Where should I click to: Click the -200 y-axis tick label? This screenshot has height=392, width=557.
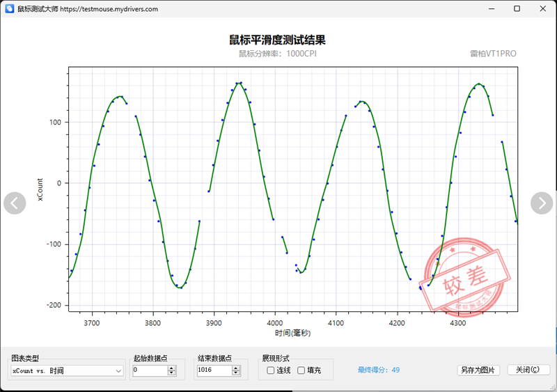pyautogui.click(x=54, y=305)
